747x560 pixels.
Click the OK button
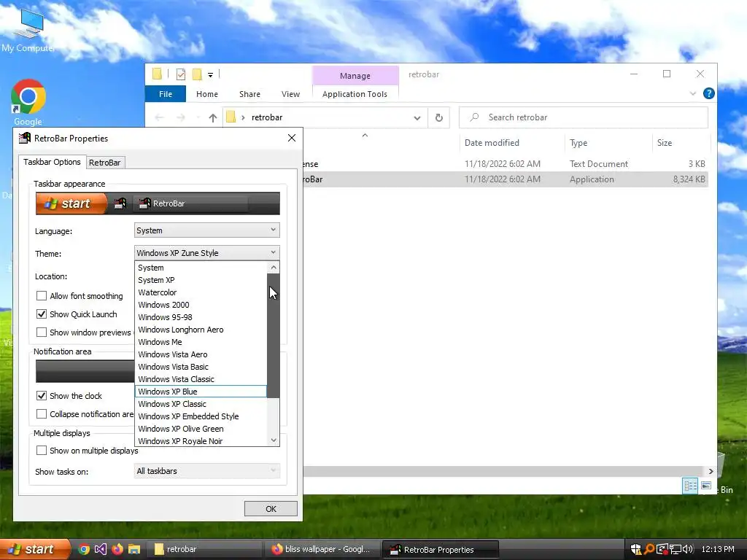click(x=271, y=508)
